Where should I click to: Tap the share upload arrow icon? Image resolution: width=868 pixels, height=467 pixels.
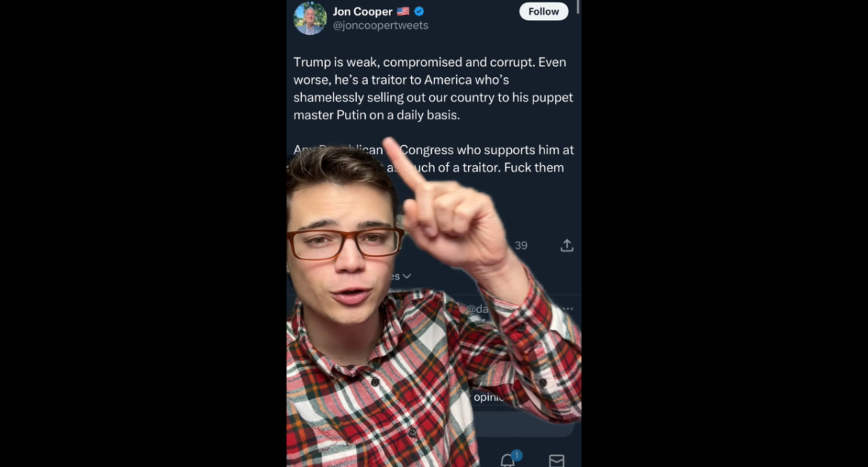tap(566, 245)
